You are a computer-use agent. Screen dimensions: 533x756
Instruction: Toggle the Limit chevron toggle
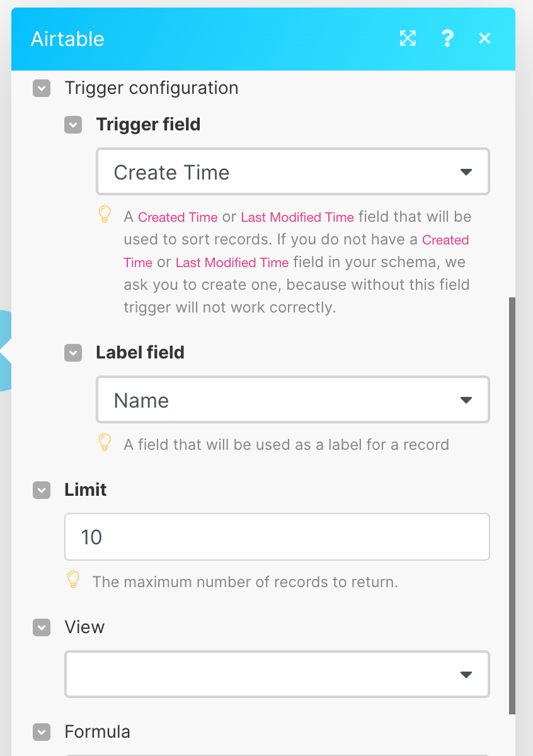point(42,490)
